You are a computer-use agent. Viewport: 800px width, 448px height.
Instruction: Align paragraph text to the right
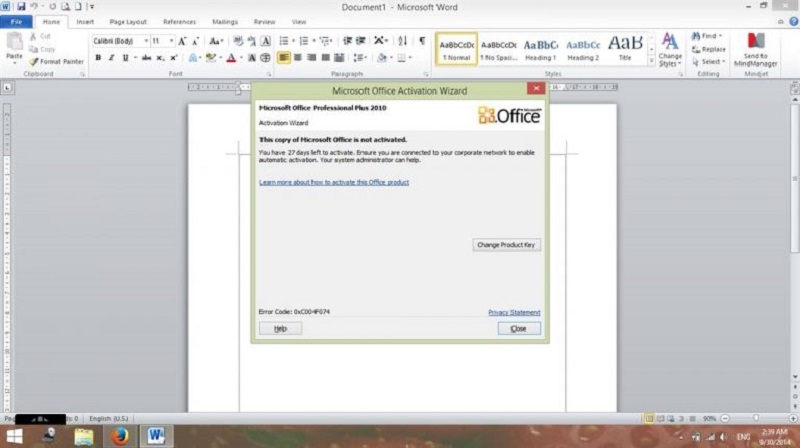pyautogui.click(x=311, y=58)
